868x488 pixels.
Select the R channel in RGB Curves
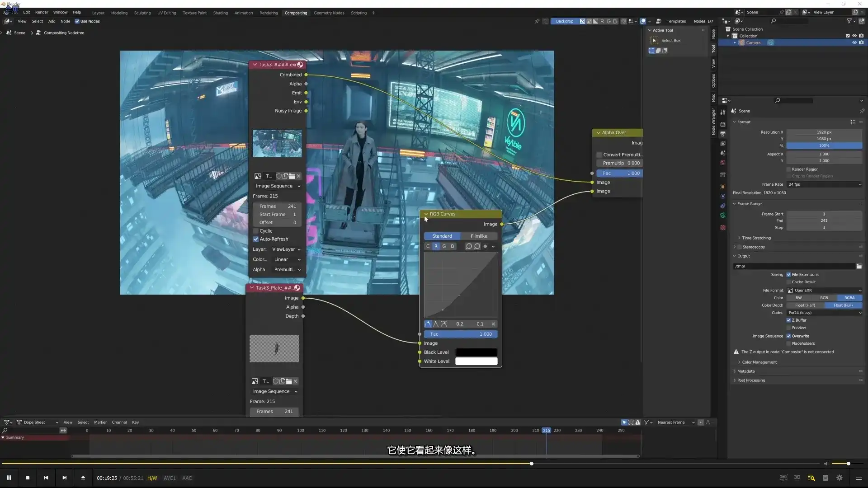(x=435, y=246)
